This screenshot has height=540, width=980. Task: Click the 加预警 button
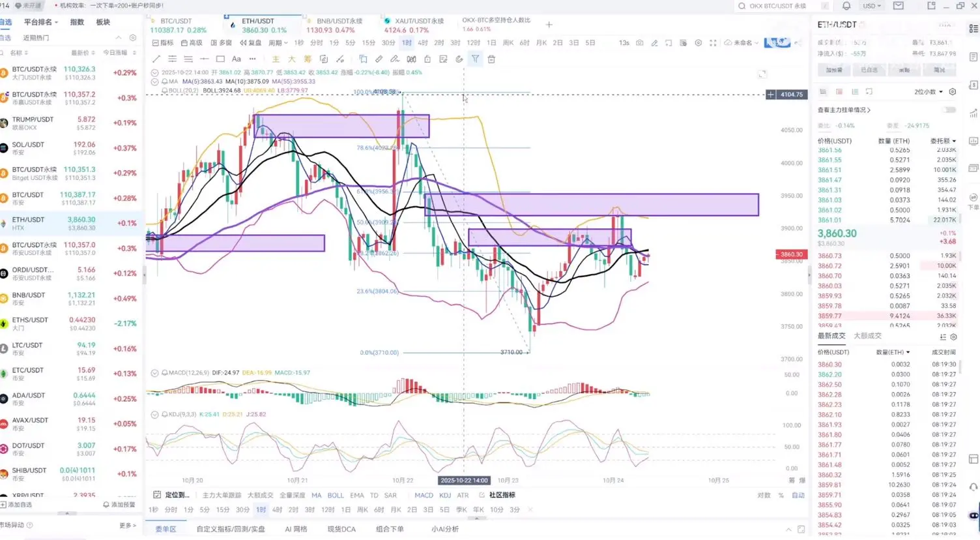pos(834,70)
